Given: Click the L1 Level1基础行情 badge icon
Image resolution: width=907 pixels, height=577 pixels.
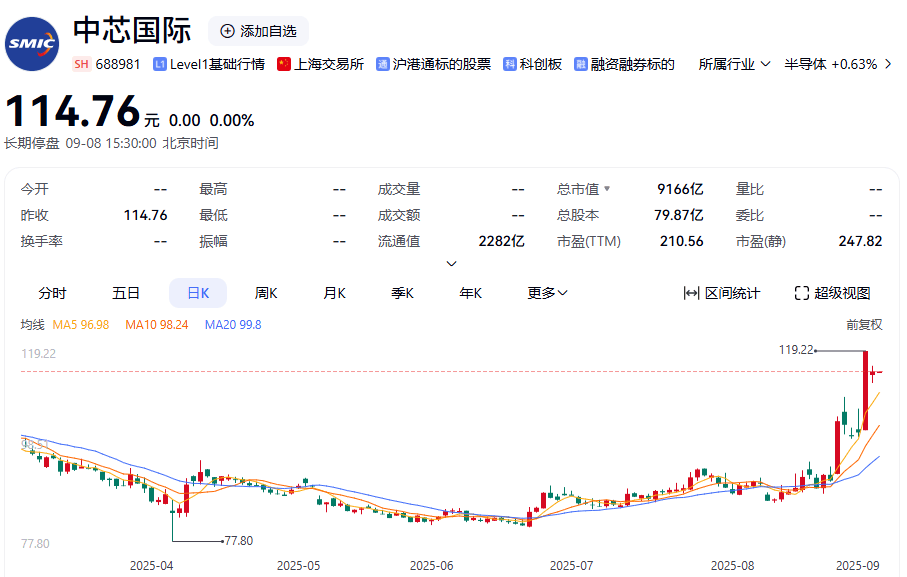Looking at the screenshot, I should coord(160,64).
